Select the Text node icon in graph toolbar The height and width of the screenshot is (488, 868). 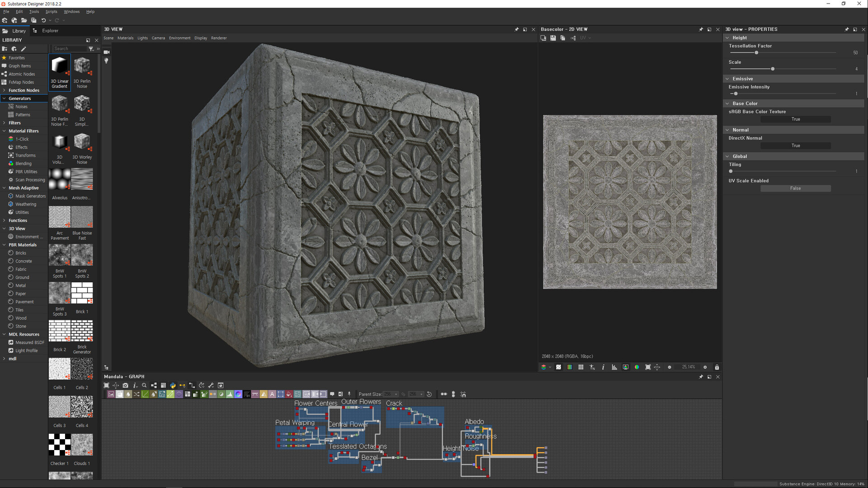tap(272, 394)
